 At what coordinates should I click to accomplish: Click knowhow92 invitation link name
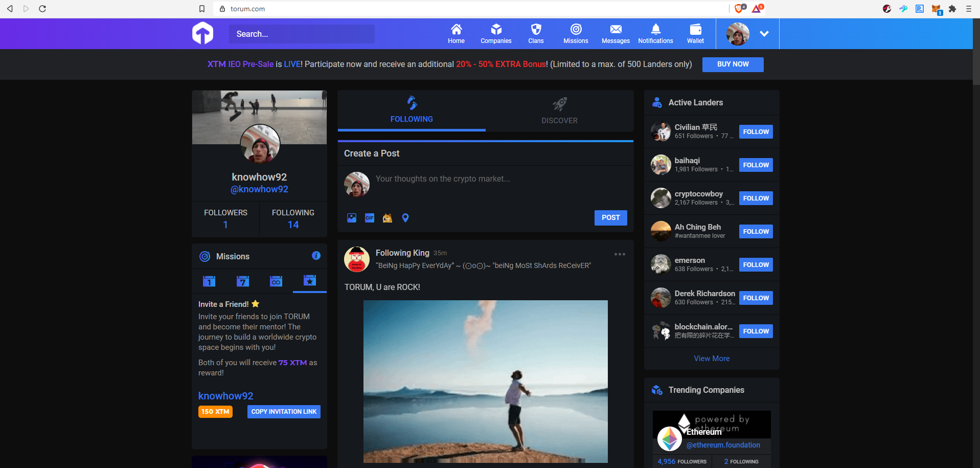225,396
